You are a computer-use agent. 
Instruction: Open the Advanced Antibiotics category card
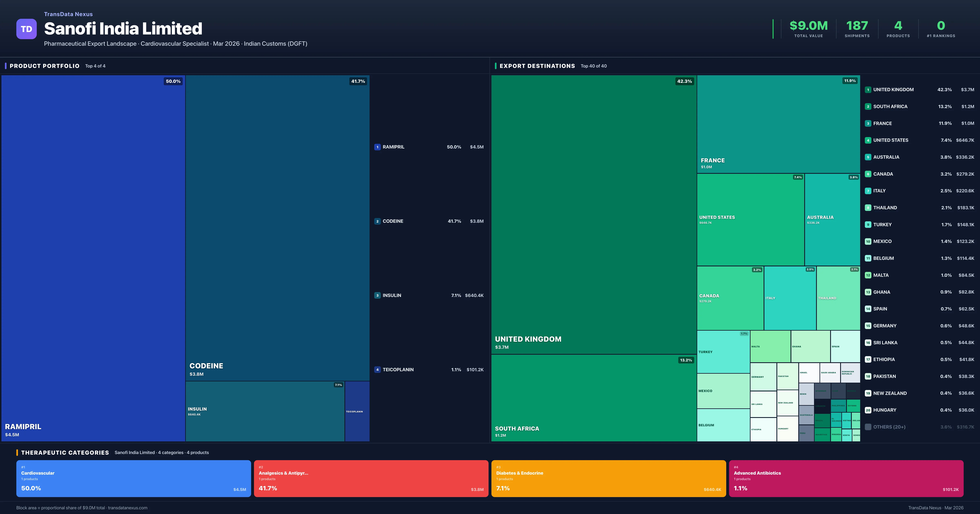[846, 479]
